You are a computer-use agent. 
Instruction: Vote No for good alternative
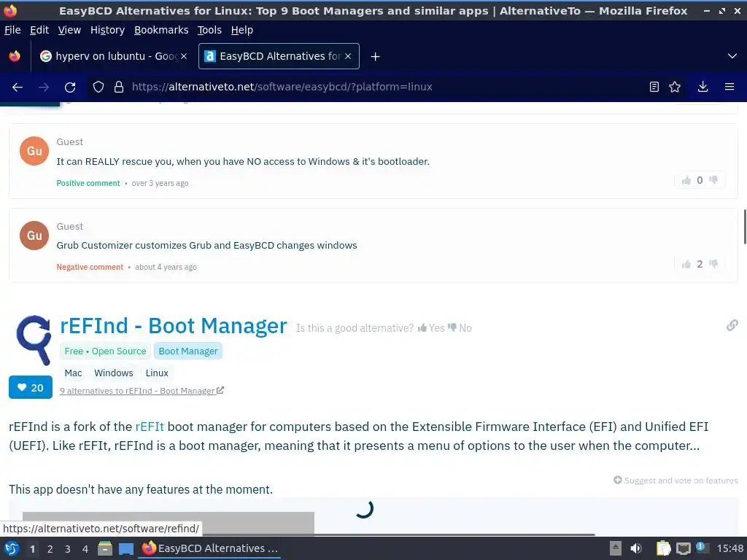point(460,328)
